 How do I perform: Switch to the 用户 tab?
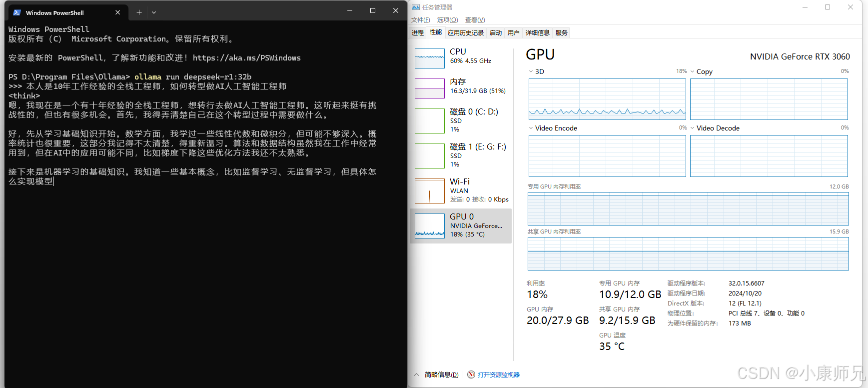(x=513, y=32)
